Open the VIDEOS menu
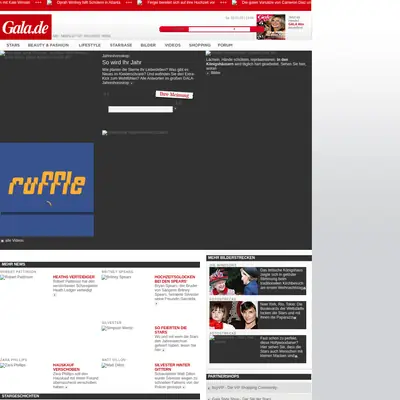 173,45
